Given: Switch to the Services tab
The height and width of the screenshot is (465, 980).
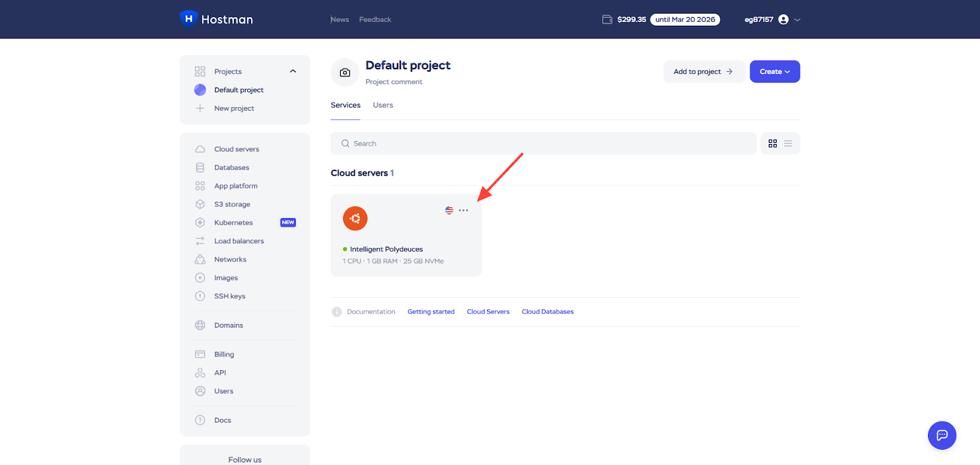Looking at the screenshot, I should [345, 105].
